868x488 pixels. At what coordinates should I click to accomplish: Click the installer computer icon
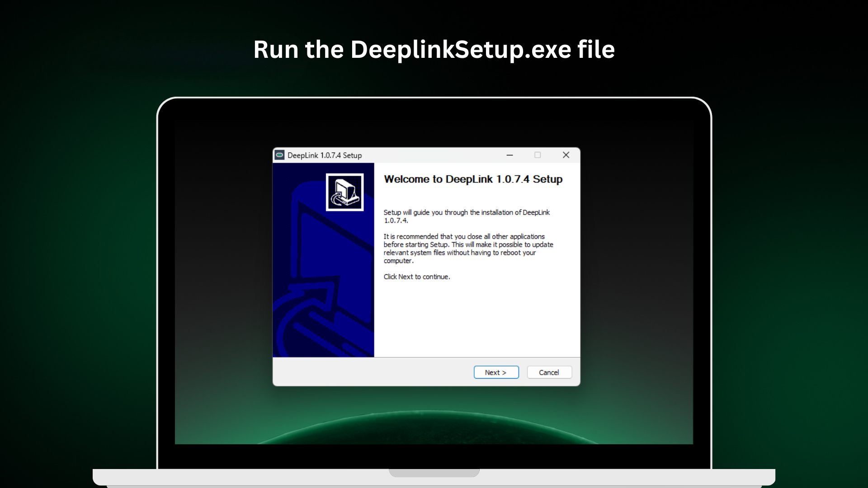pyautogui.click(x=344, y=192)
